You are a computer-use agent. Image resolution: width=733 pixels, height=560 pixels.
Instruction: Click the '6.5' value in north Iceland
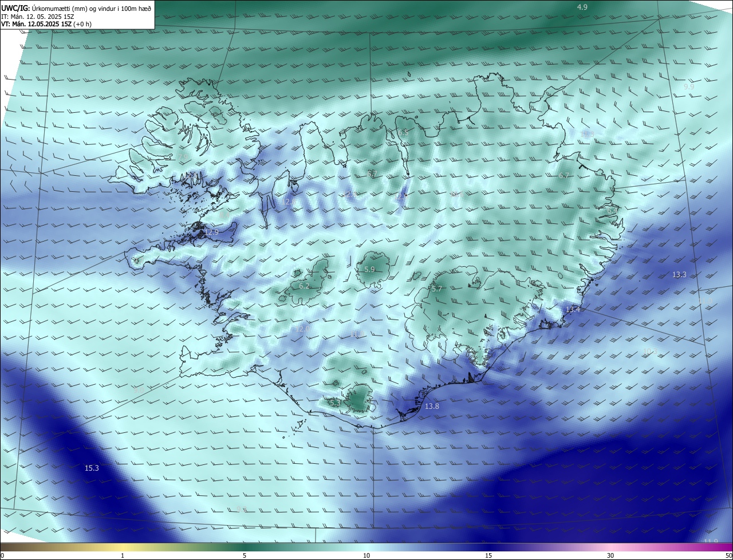[403, 133]
